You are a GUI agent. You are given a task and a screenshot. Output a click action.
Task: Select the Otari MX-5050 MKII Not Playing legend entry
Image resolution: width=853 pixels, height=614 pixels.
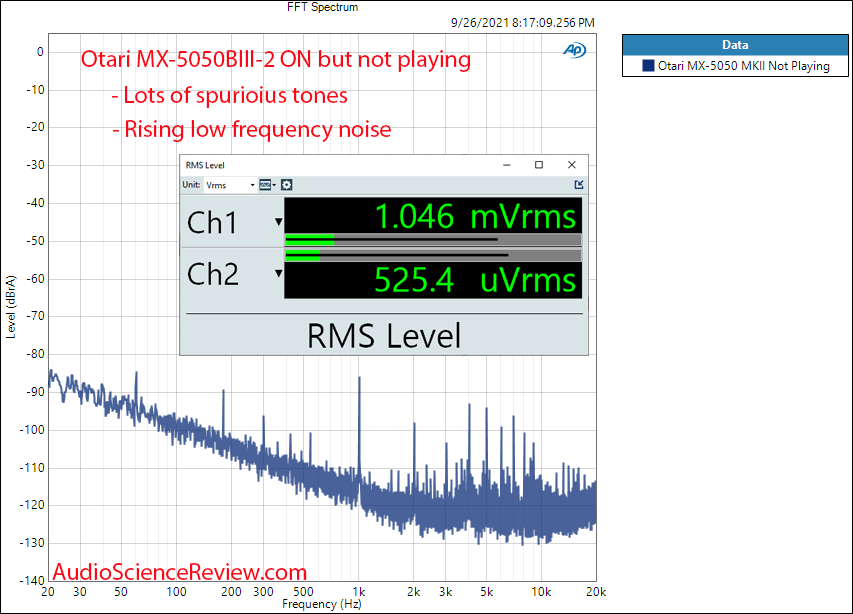(735, 66)
